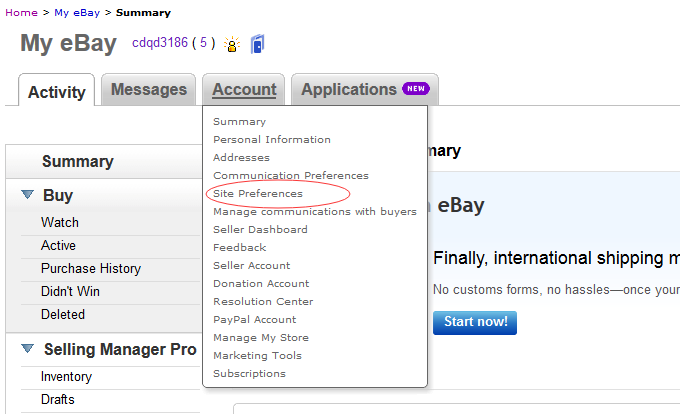Collapse the Buy section triangle
Viewport: 680px width, 414px height.
tap(27, 194)
